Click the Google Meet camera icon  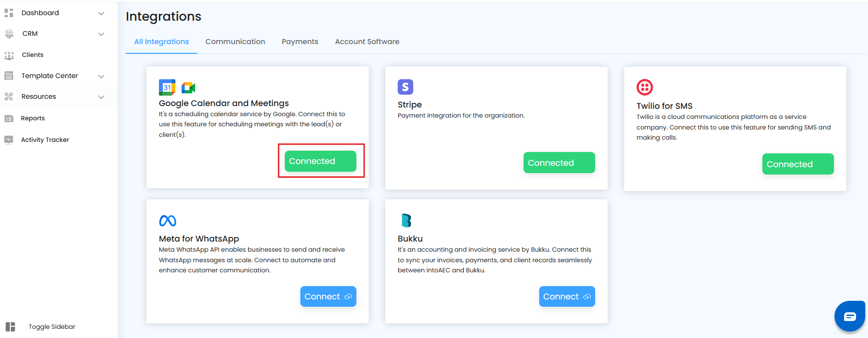(x=188, y=88)
